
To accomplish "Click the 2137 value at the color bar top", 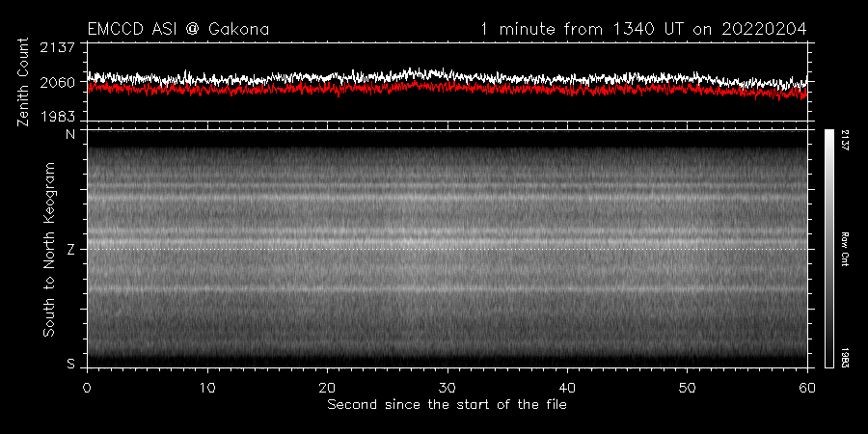I will tap(845, 140).
